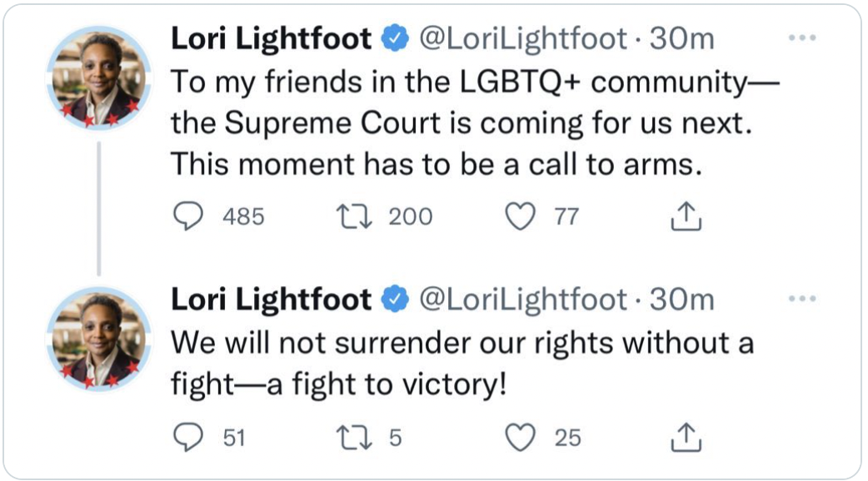
Task: Like the tweet with 77 likes
Action: [x=520, y=216]
